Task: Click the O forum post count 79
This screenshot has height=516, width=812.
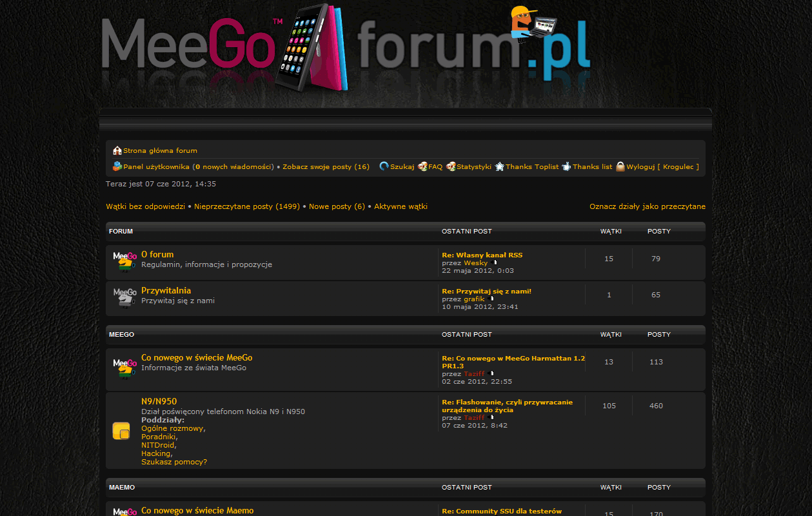Action: coord(656,259)
